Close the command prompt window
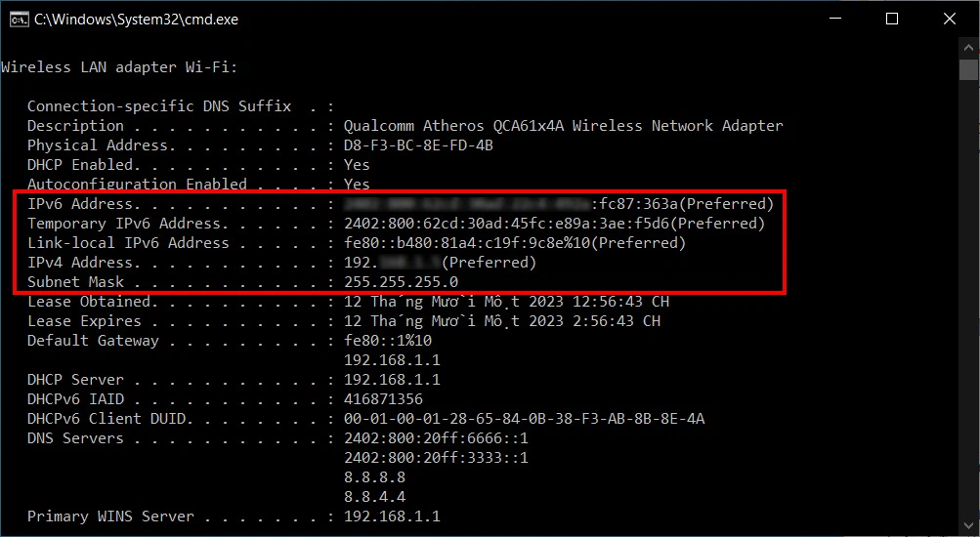The height and width of the screenshot is (537, 980). pyautogui.click(x=950, y=20)
